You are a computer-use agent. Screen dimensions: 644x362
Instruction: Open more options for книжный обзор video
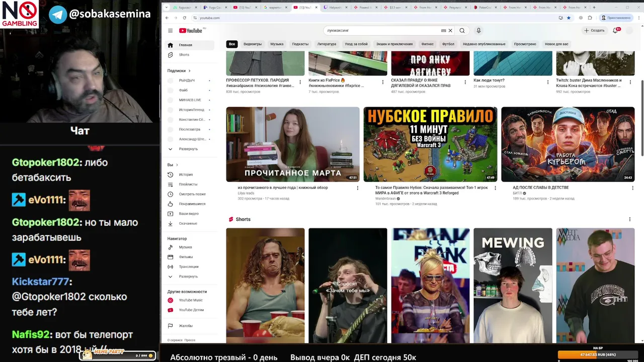pos(358,188)
